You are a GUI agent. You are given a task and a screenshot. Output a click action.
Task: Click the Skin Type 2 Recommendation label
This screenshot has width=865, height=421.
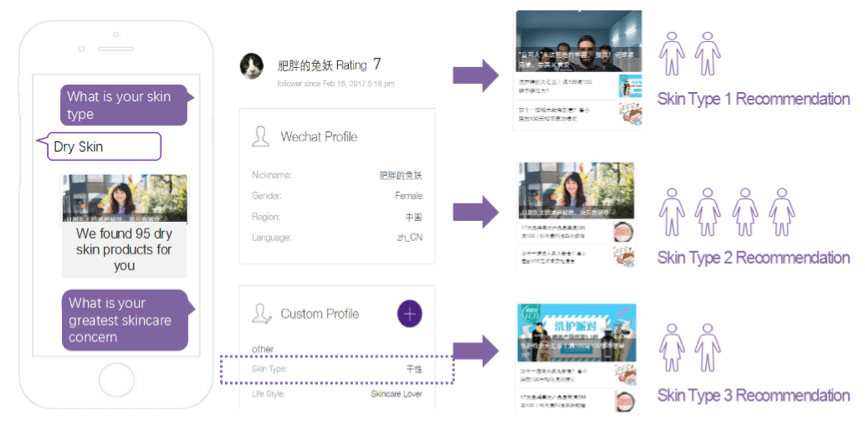[x=753, y=258]
